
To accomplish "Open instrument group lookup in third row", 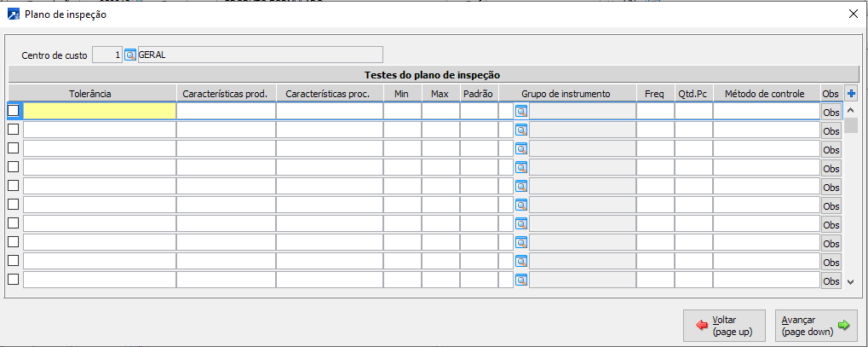I will click(x=521, y=148).
